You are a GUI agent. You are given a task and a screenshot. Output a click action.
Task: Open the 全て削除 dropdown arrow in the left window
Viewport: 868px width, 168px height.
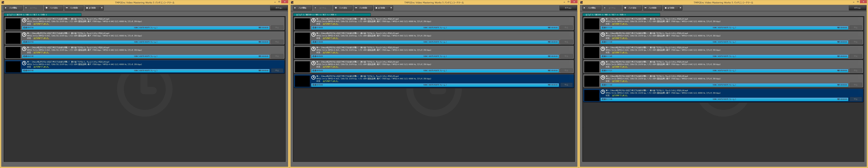(102, 8)
